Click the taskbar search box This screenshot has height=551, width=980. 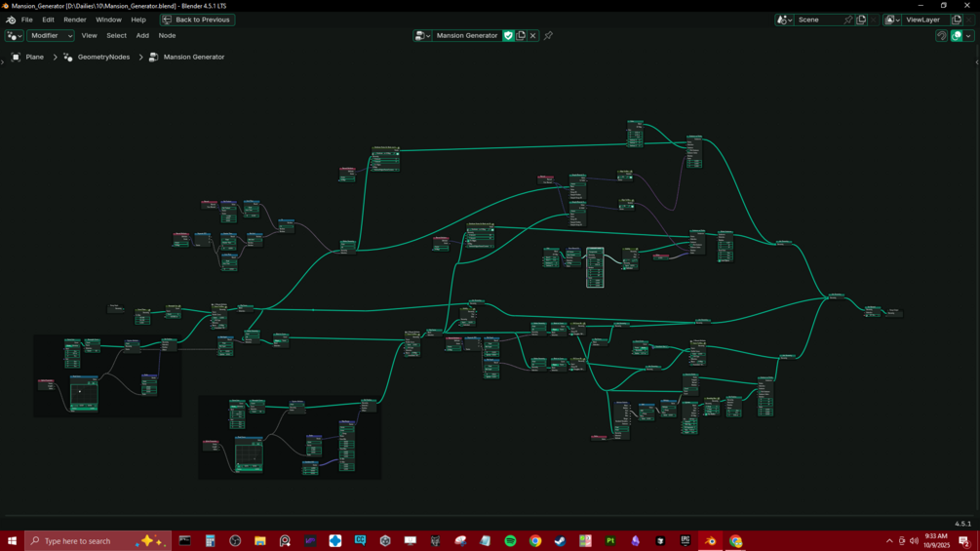(x=98, y=541)
